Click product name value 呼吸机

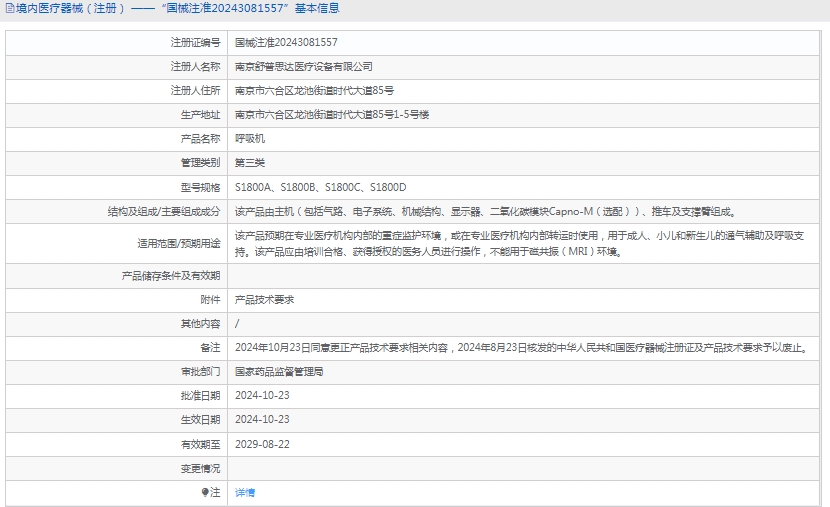pyautogui.click(x=249, y=138)
